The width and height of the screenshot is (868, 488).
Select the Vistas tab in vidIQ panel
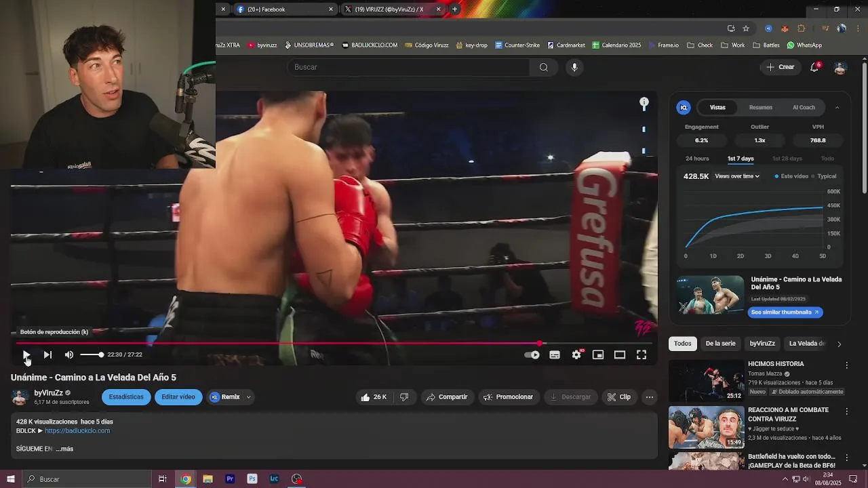click(717, 107)
